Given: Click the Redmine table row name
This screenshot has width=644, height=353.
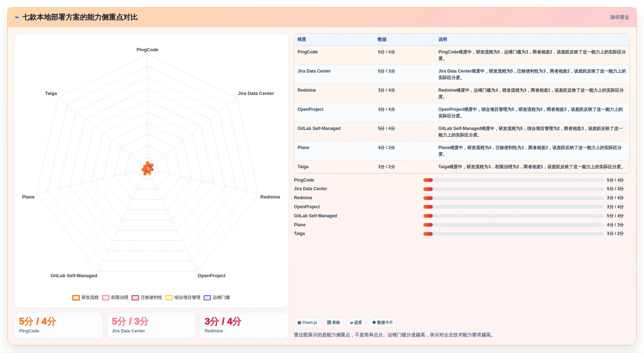Looking at the screenshot, I should click(306, 90).
